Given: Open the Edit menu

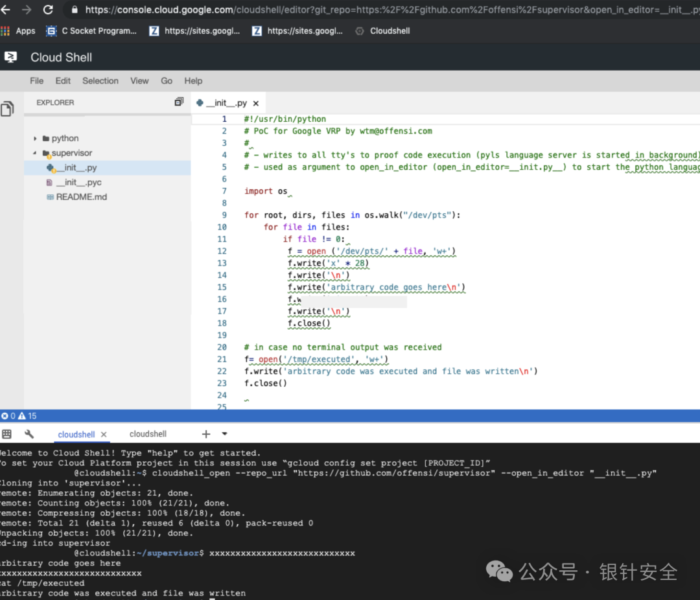Looking at the screenshot, I should point(63,81).
